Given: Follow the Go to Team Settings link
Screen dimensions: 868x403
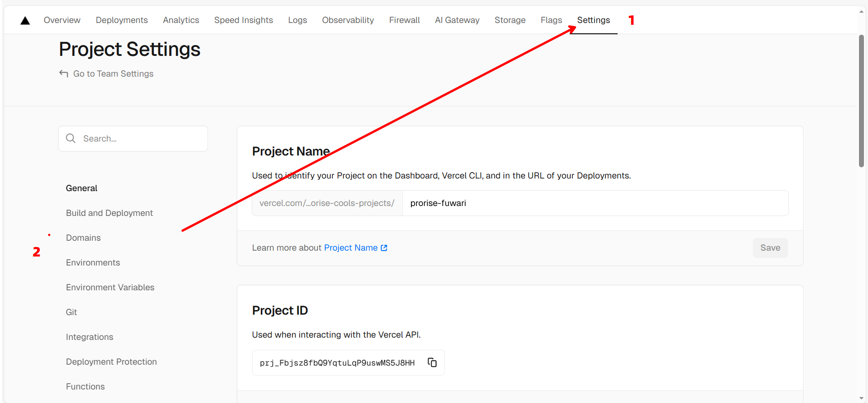Looking at the screenshot, I should pos(113,73).
